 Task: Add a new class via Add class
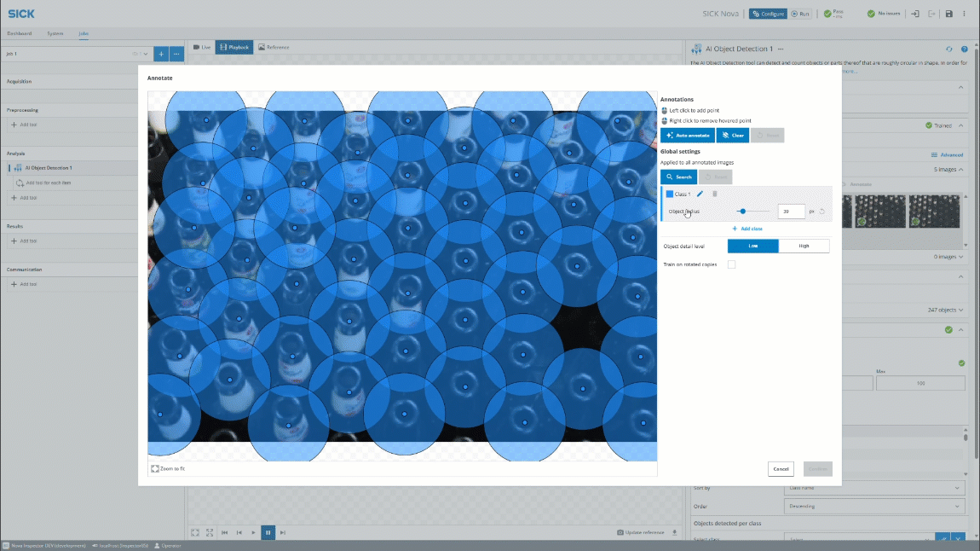click(747, 229)
